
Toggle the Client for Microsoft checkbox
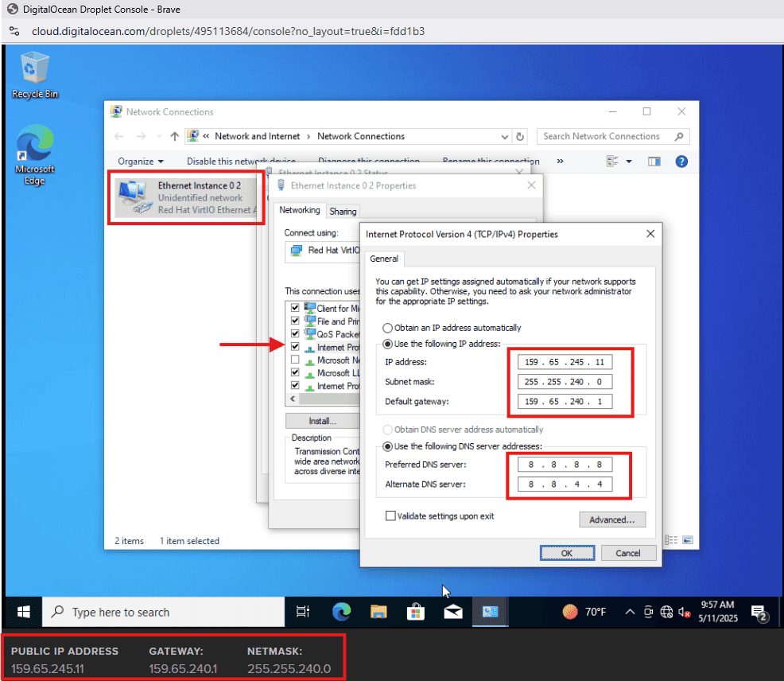pyautogui.click(x=295, y=307)
